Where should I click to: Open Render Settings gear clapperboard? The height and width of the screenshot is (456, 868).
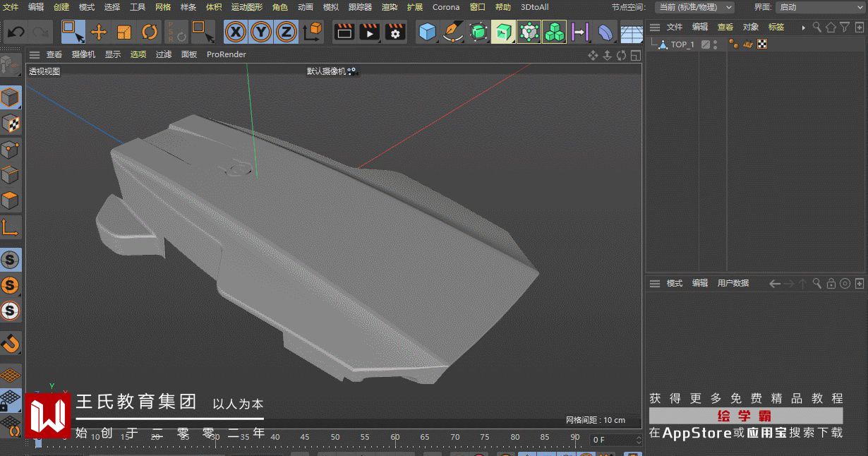tap(395, 32)
